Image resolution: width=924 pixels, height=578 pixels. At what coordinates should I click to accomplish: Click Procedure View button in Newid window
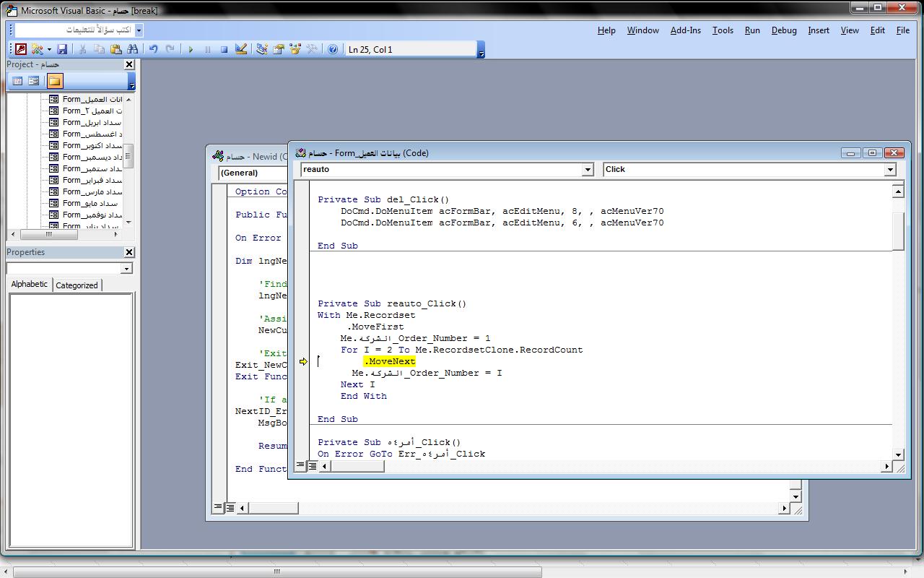point(218,508)
